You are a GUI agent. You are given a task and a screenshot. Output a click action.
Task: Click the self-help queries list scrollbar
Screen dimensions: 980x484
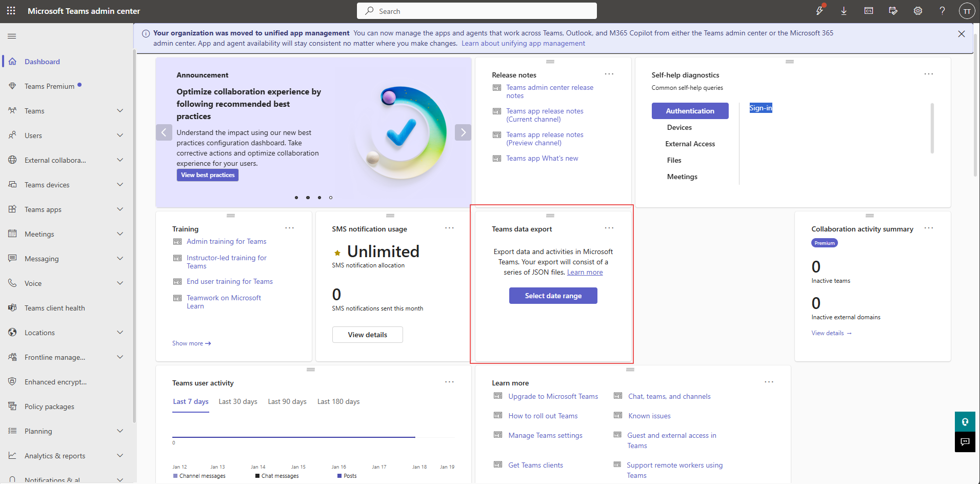tap(932, 128)
